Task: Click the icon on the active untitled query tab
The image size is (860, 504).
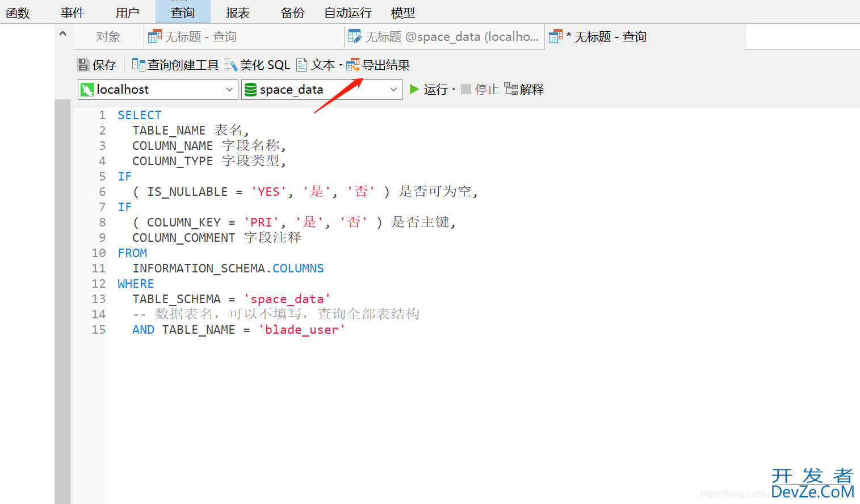Action: click(x=556, y=36)
